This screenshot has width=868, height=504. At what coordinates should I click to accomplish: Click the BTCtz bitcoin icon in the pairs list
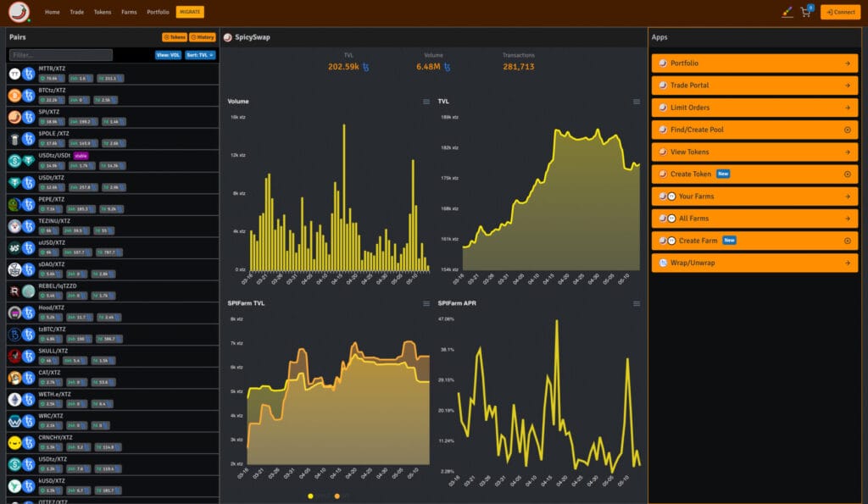coord(14,95)
